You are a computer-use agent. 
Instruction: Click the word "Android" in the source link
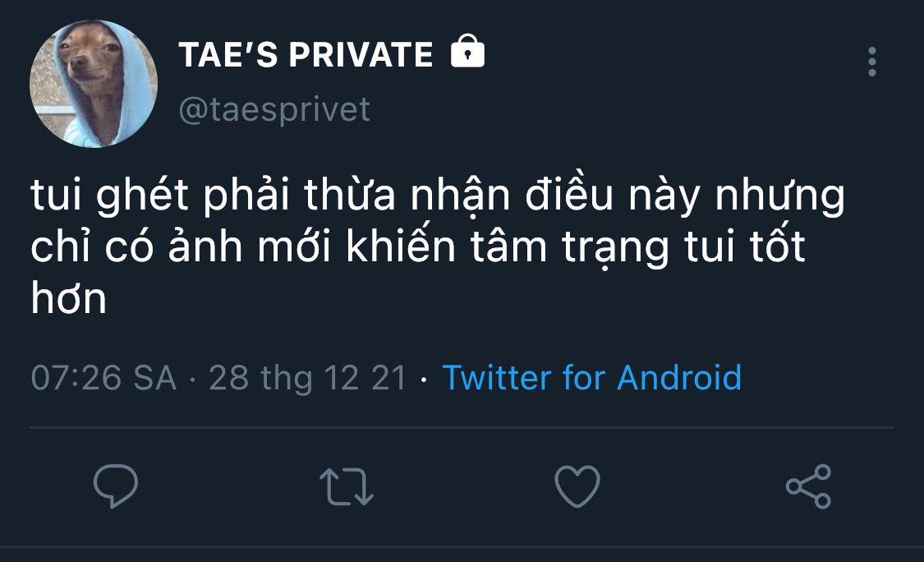pyautogui.click(x=679, y=377)
